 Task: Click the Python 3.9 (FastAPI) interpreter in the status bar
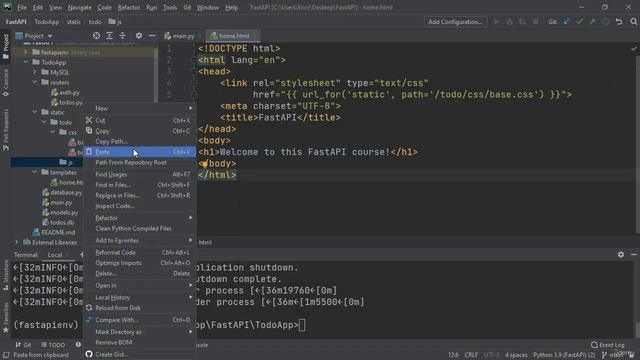tap(564, 355)
